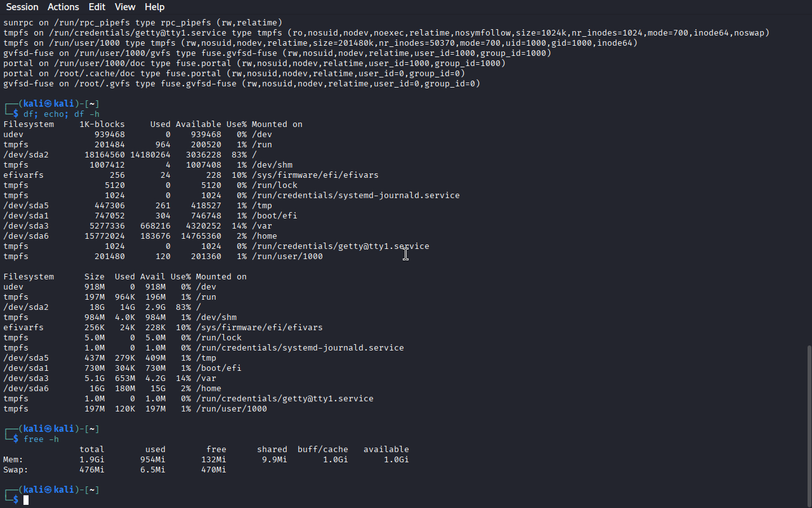
Task: Open the Session menu
Action: [x=22, y=7]
